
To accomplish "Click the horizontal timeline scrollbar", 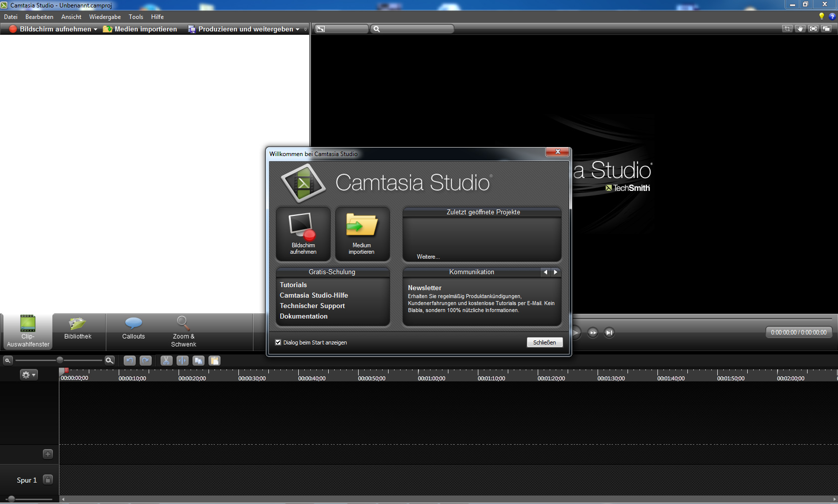I will [448, 499].
